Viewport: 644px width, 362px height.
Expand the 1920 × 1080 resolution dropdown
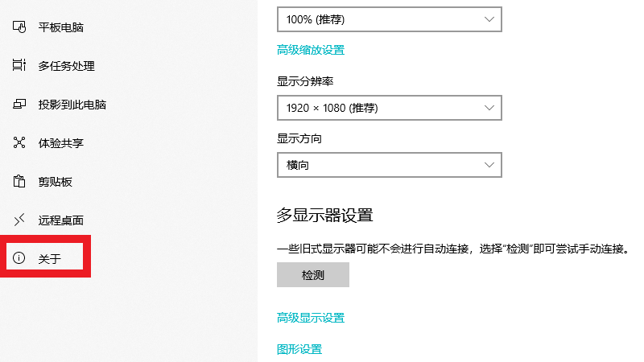[x=389, y=107]
